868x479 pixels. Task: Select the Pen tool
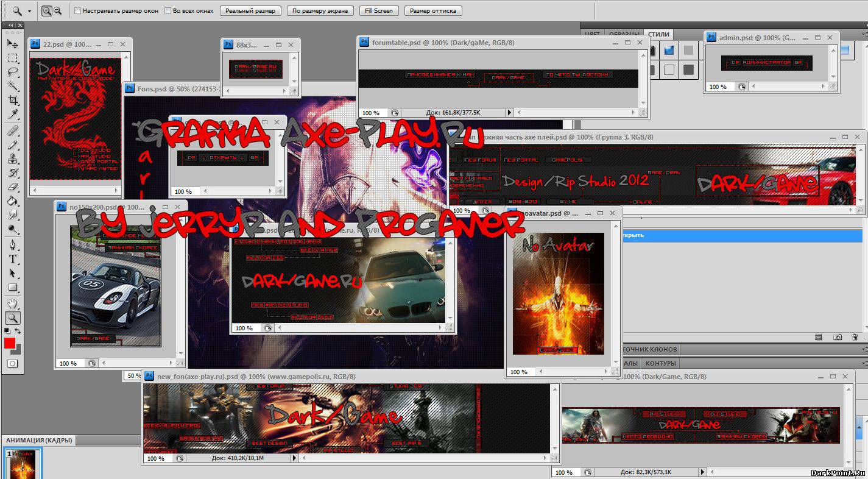[12, 245]
